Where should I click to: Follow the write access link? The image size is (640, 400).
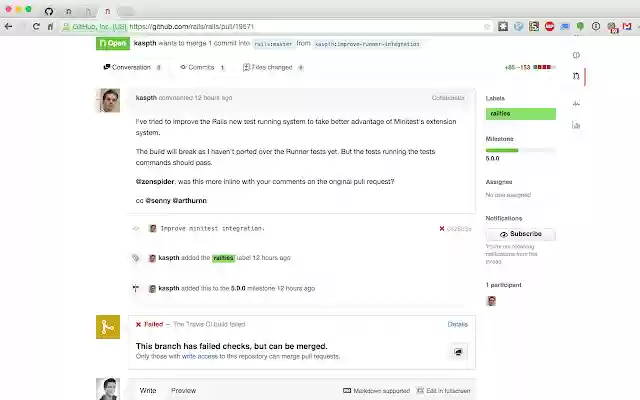(200, 356)
